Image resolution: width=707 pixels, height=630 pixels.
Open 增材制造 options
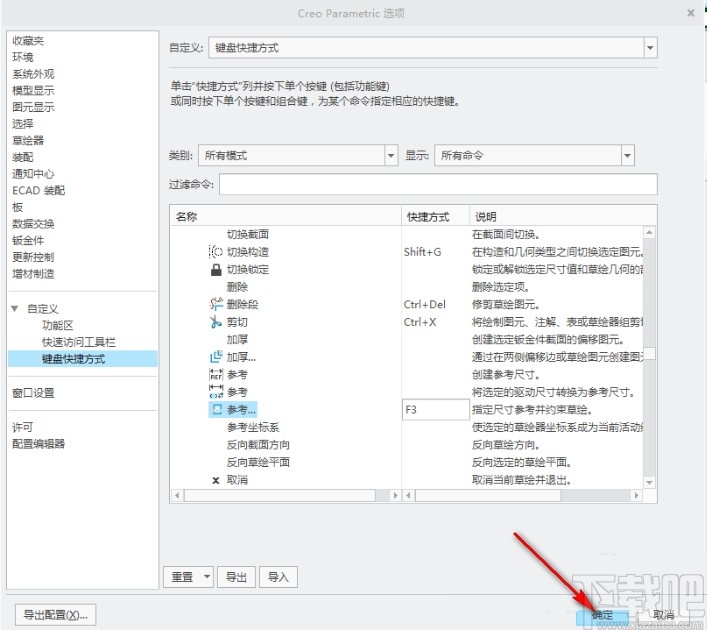33,274
